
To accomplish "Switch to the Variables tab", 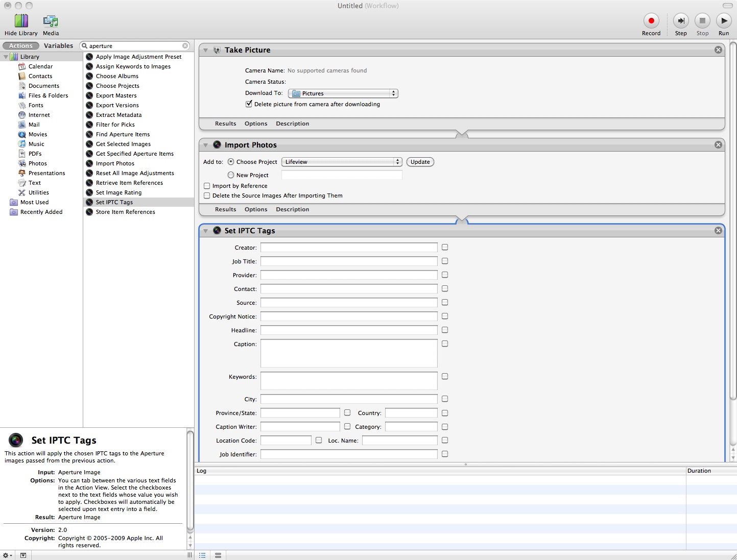I will click(x=58, y=46).
